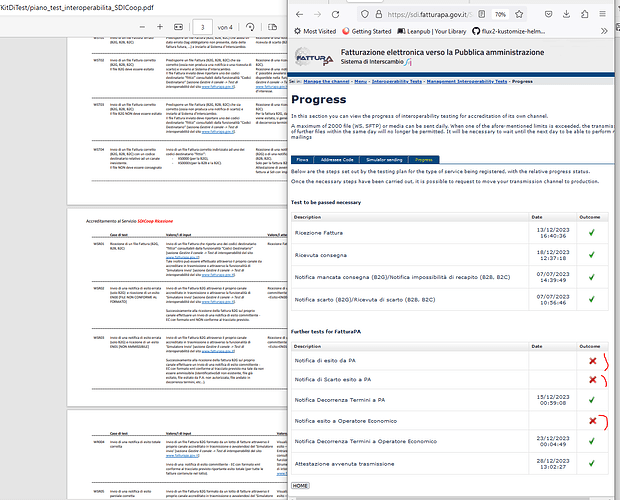Click the Further tests for FatturaPA heading
The width and height of the screenshot is (620, 500).
click(x=326, y=332)
